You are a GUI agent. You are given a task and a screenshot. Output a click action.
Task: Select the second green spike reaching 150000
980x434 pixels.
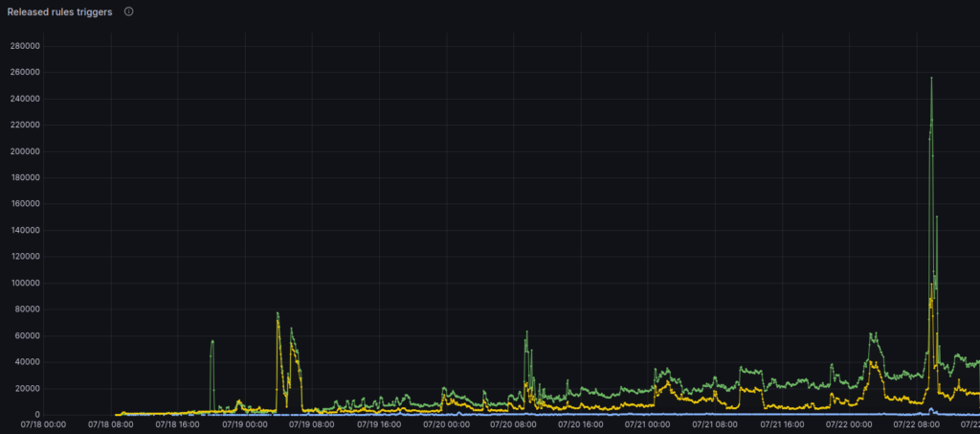point(937,217)
